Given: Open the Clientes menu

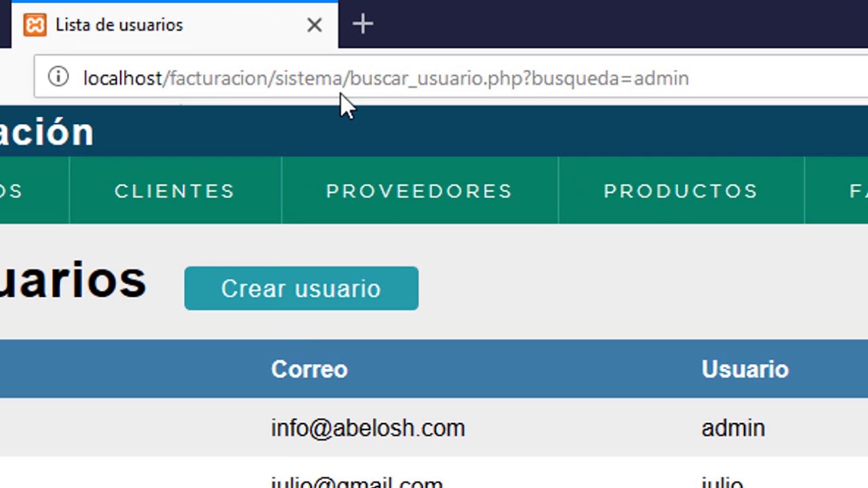Looking at the screenshot, I should tap(175, 190).
